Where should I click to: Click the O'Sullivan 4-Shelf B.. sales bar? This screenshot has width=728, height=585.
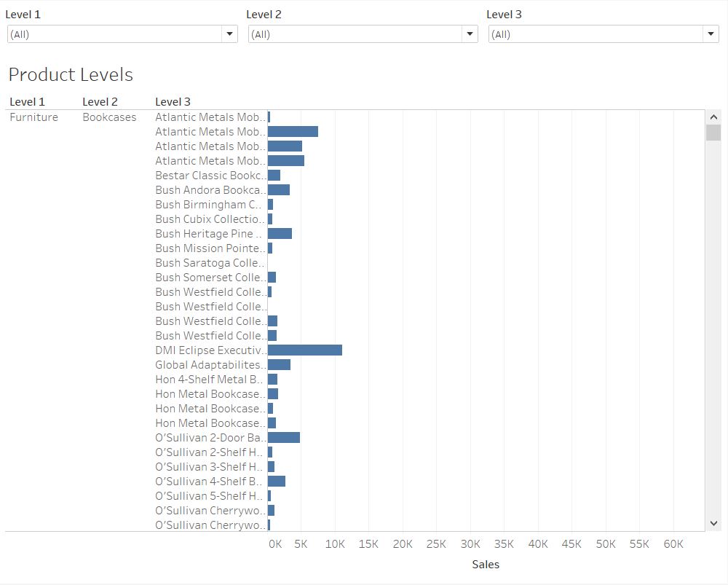pyautogui.click(x=277, y=482)
